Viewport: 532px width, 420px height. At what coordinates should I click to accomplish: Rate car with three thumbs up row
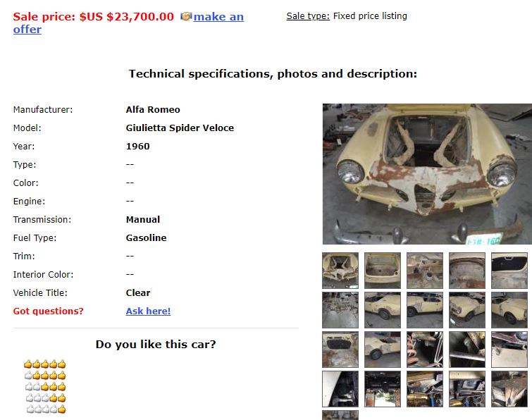(46, 387)
